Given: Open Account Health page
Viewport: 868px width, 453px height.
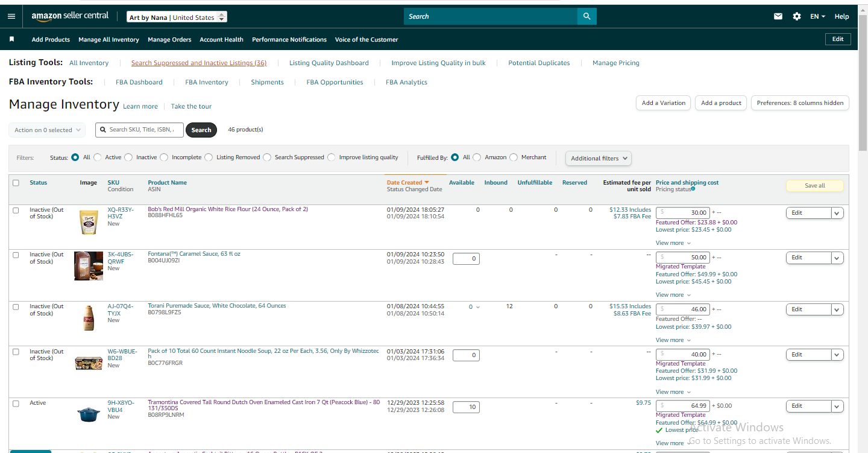Looking at the screenshot, I should coord(222,39).
